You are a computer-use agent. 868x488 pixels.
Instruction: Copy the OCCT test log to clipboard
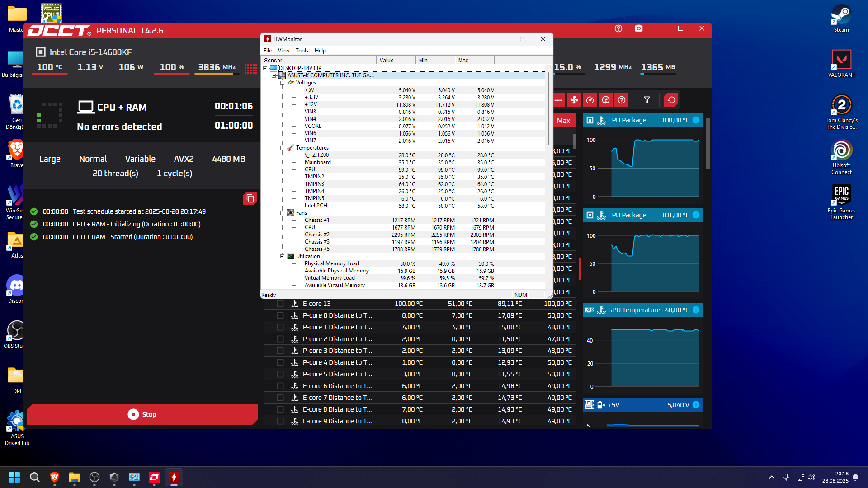[x=250, y=198]
